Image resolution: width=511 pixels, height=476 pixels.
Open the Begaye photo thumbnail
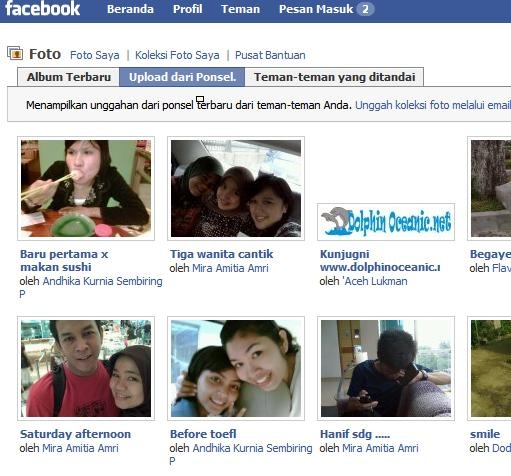(489, 188)
